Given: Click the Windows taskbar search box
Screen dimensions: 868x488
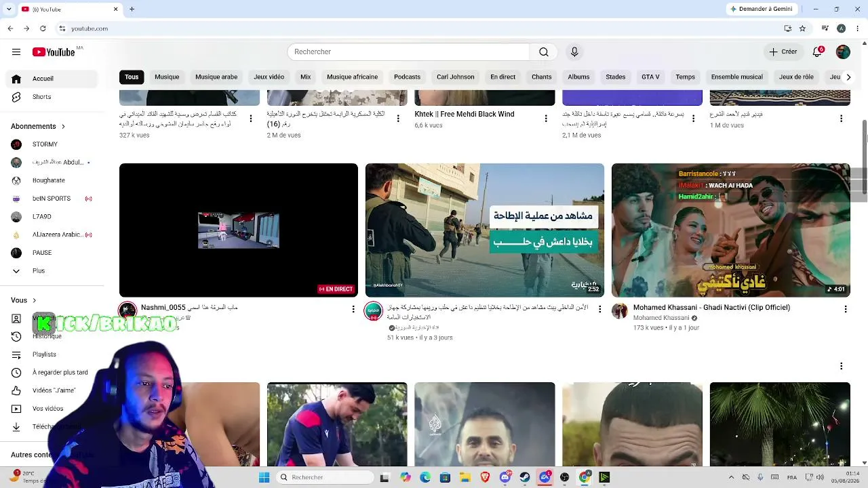Looking at the screenshot, I should pos(326,477).
